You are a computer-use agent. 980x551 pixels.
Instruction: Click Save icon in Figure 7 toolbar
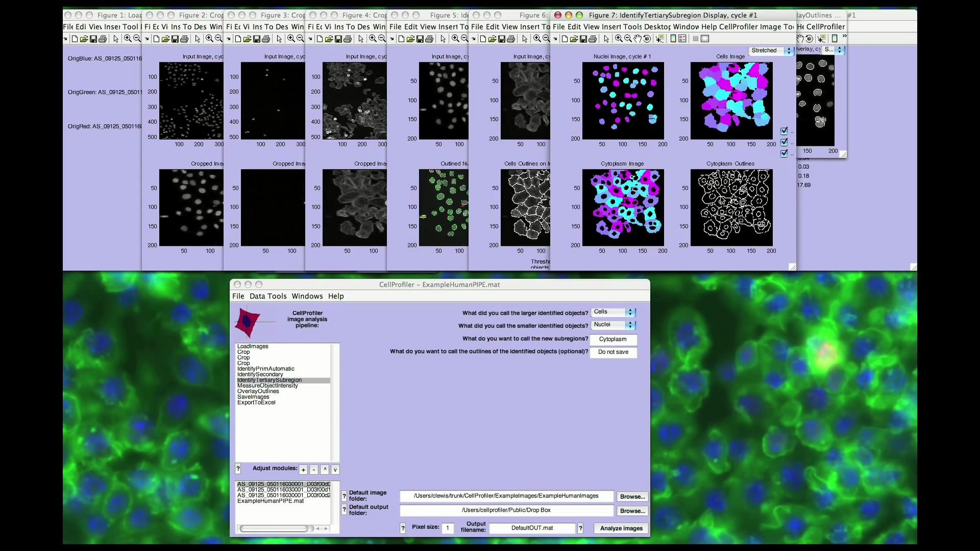(583, 39)
